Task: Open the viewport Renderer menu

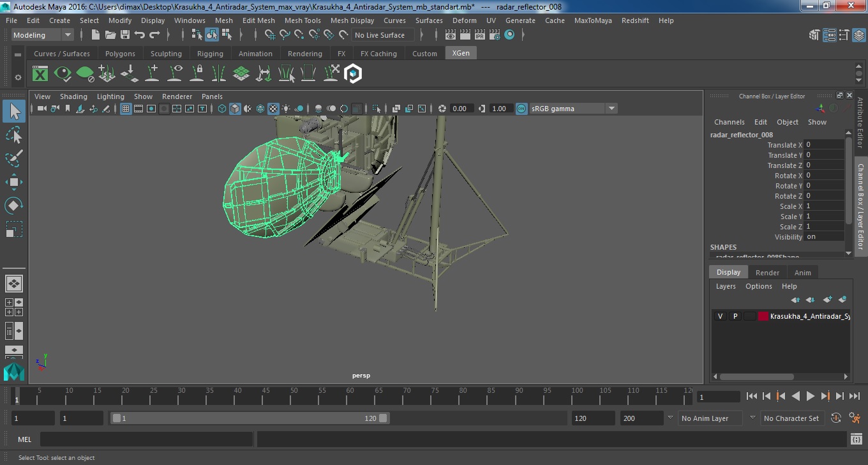Action: (x=177, y=96)
